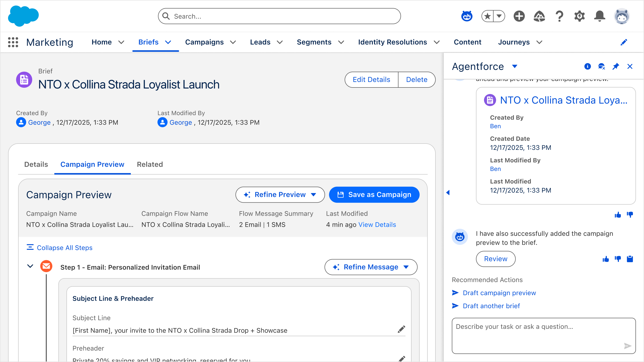Open the Segments tab dropdown chevron

coord(341,42)
